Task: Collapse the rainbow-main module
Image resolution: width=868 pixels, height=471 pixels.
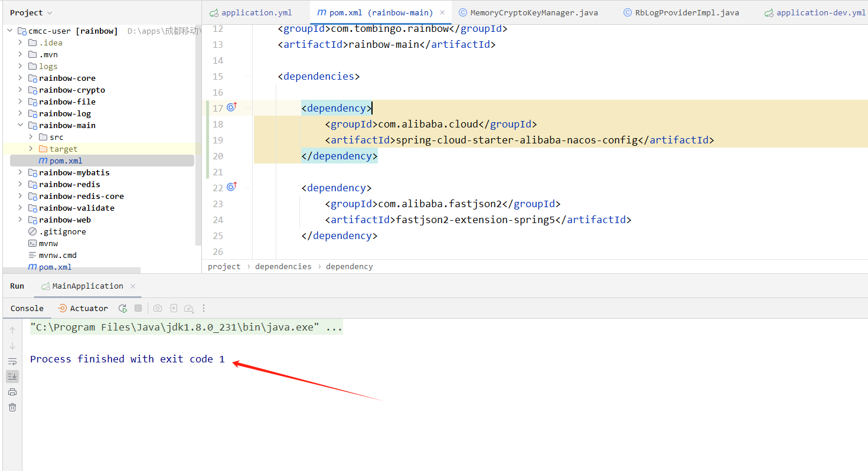Action: click(21, 125)
